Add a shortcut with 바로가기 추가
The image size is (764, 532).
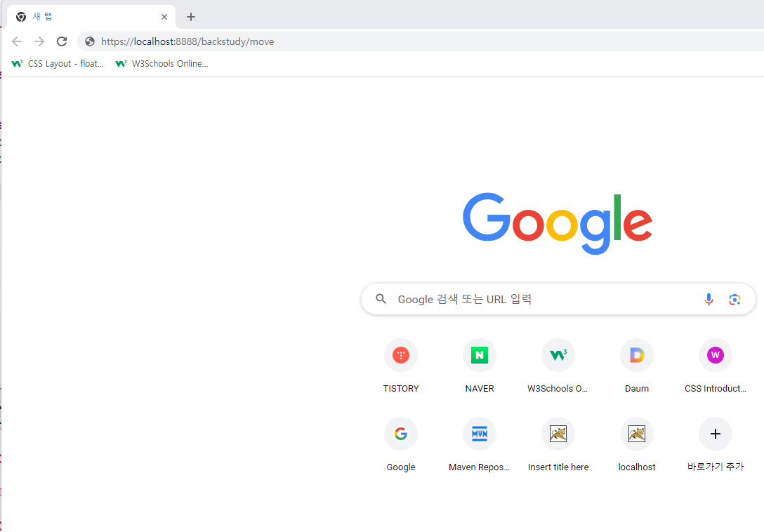click(716, 445)
